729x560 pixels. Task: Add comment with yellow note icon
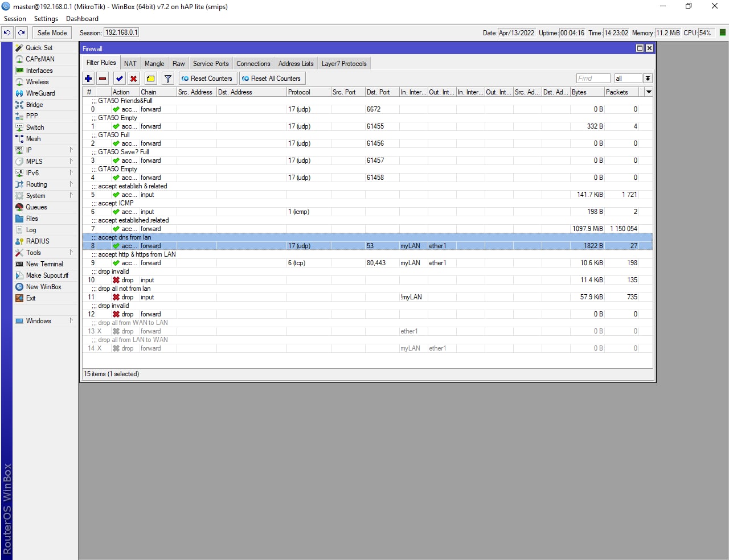(151, 79)
